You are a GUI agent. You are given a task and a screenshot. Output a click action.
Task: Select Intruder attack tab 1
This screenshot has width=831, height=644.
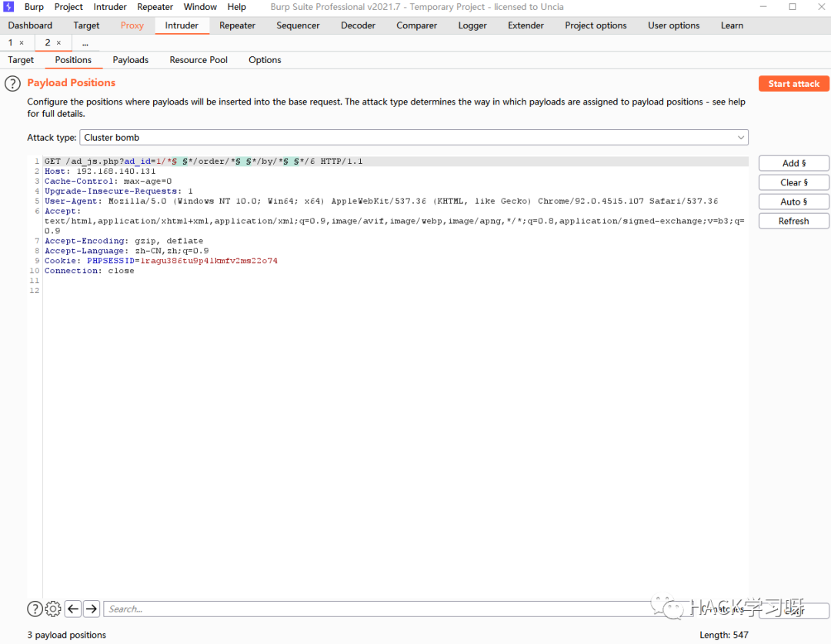[10, 43]
